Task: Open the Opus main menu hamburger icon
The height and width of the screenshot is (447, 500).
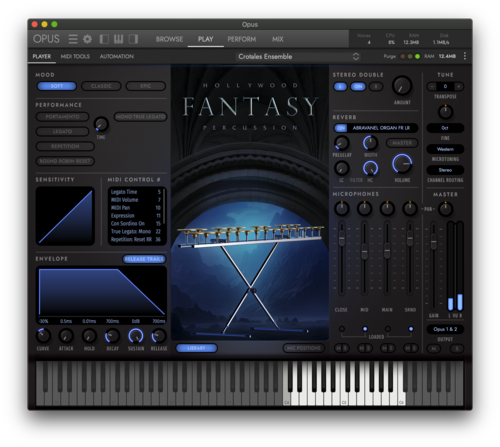Action: 73,39
